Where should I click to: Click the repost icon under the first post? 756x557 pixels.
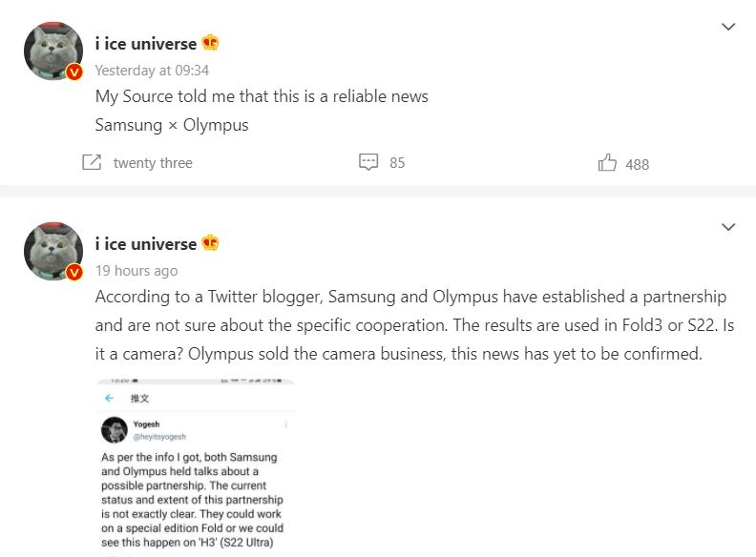pyautogui.click(x=92, y=163)
